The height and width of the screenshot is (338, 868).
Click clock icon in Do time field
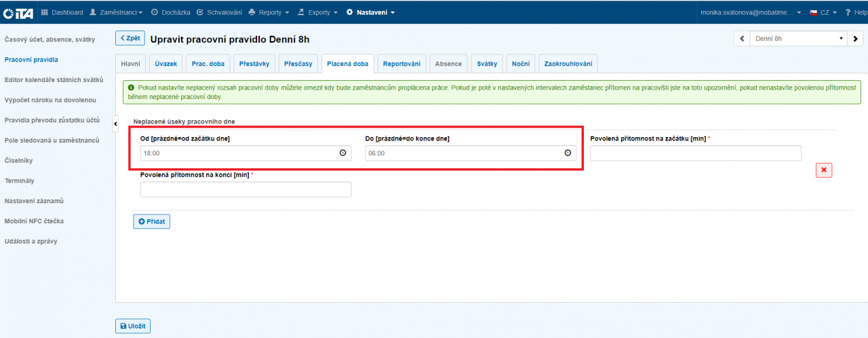coord(568,153)
